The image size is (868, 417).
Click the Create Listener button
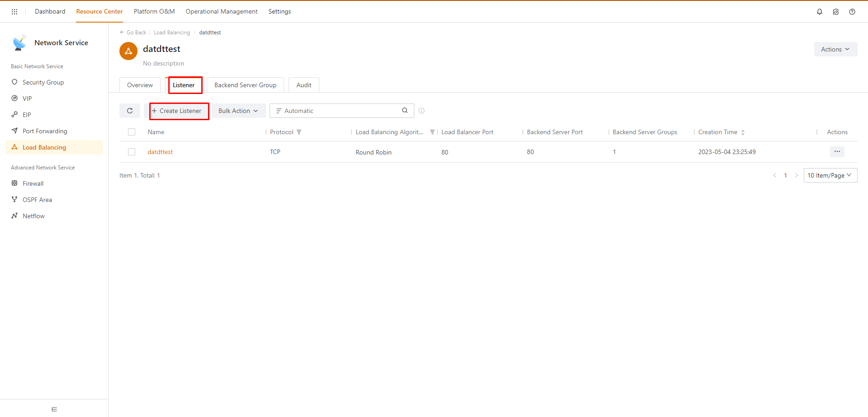179,111
